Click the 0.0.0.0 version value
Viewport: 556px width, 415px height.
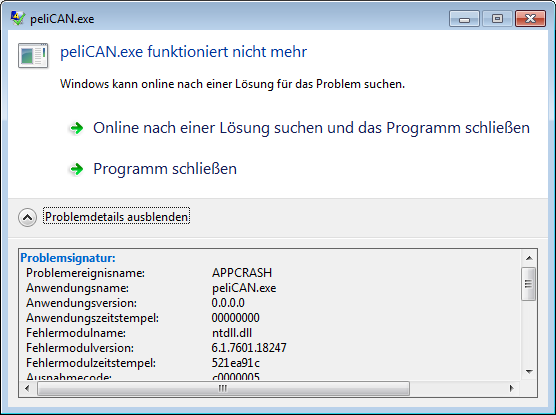tap(228, 303)
